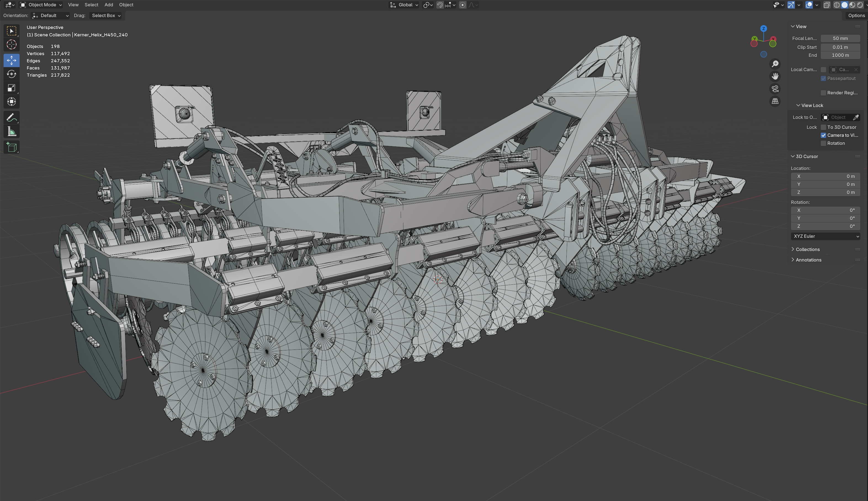This screenshot has width=868, height=501.
Task: Enable Render Region checkbox
Action: (x=823, y=93)
